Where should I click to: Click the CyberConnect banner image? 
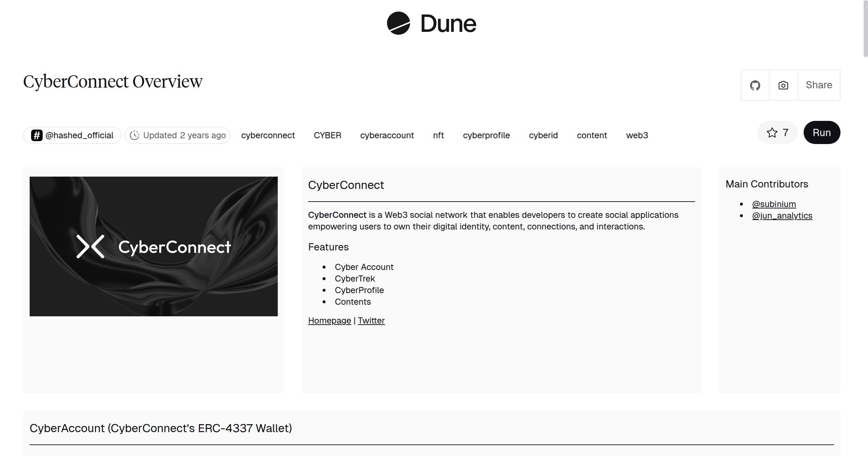154,246
